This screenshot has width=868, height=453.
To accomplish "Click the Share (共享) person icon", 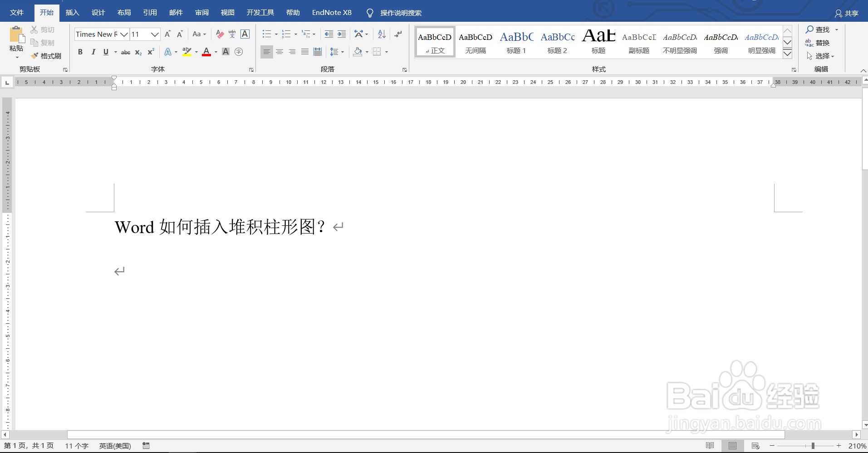I will (x=847, y=13).
